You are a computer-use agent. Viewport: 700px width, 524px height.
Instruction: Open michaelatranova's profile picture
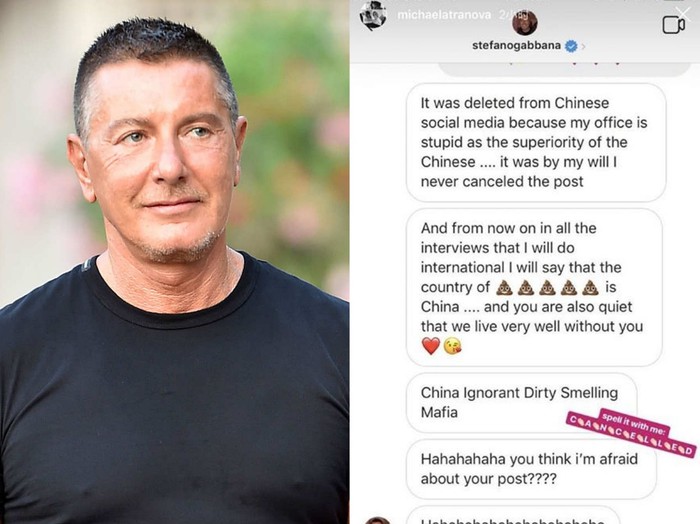click(373, 16)
